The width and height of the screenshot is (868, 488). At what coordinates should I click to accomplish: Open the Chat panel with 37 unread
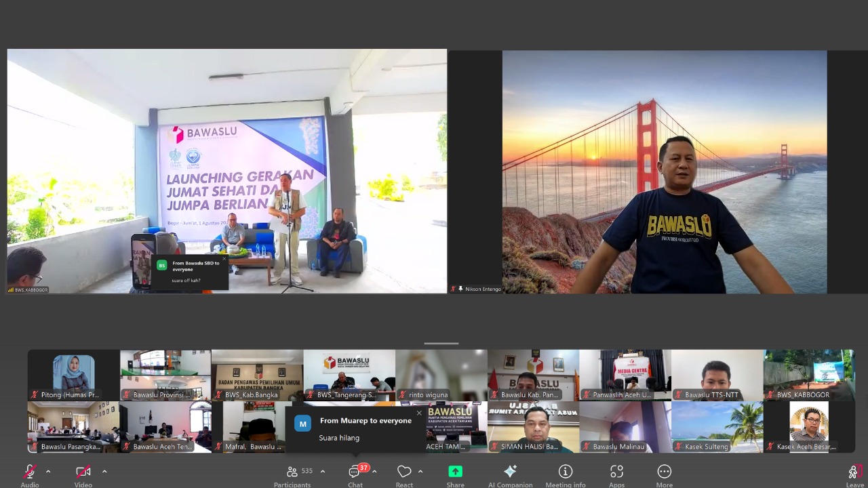click(x=355, y=472)
